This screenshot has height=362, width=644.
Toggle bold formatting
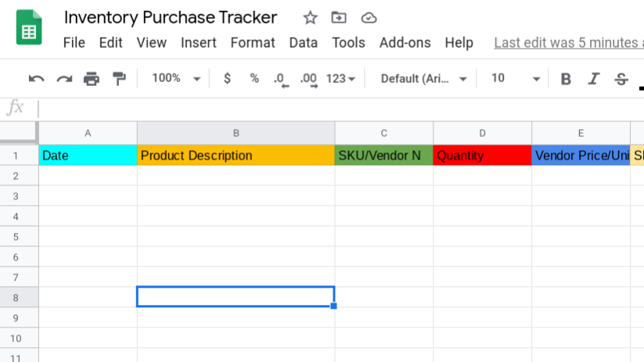click(x=566, y=78)
